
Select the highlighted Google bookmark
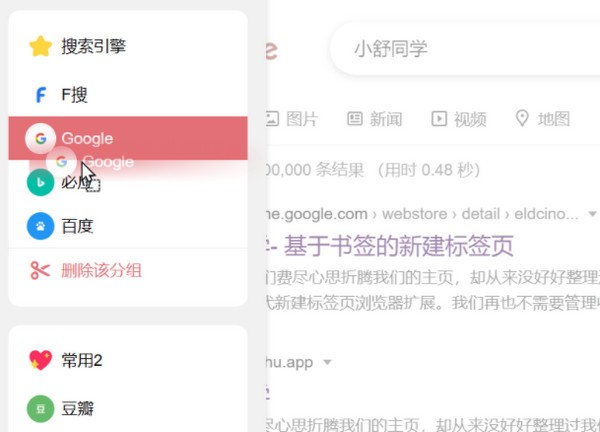pyautogui.click(x=128, y=138)
